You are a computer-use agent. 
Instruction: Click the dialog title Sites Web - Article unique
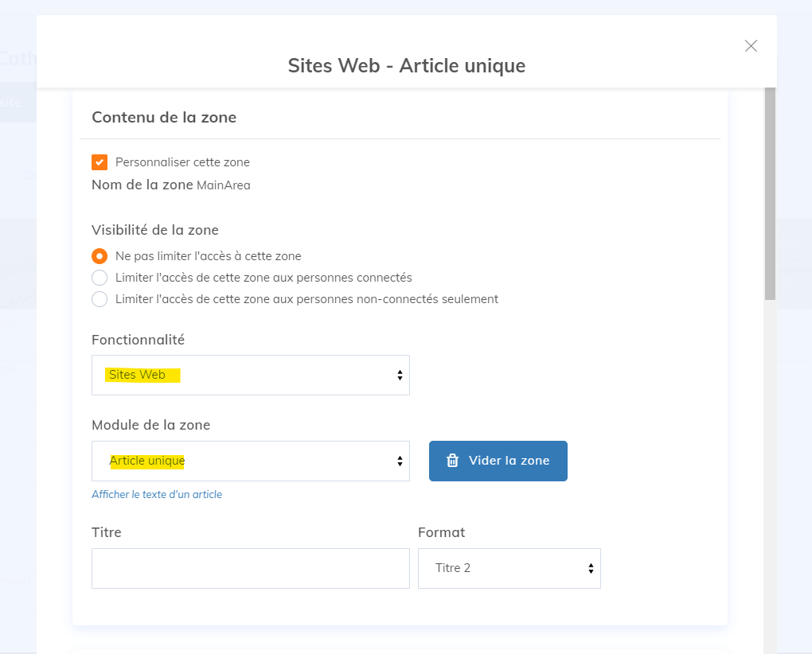(406, 65)
